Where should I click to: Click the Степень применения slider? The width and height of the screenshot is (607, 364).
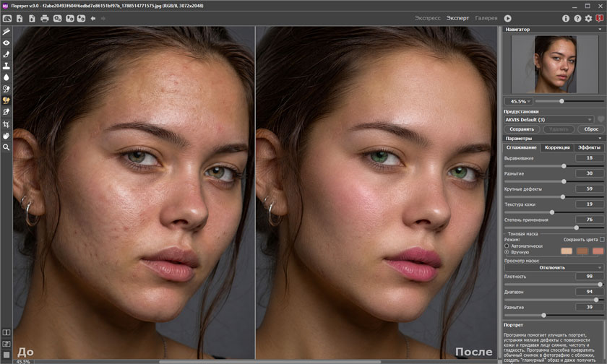click(x=554, y=227)
